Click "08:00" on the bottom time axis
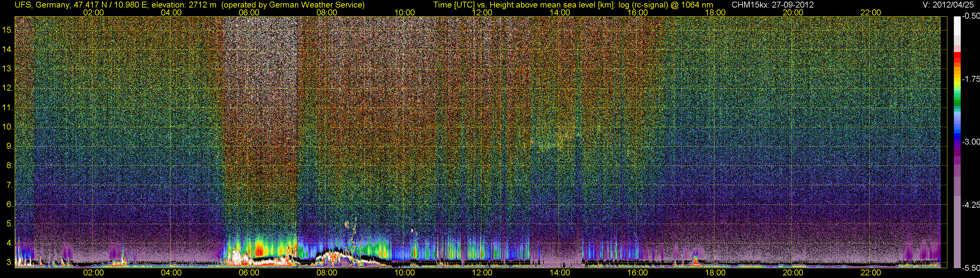This screenshot has width=980, height=278. tap(327, 273)
